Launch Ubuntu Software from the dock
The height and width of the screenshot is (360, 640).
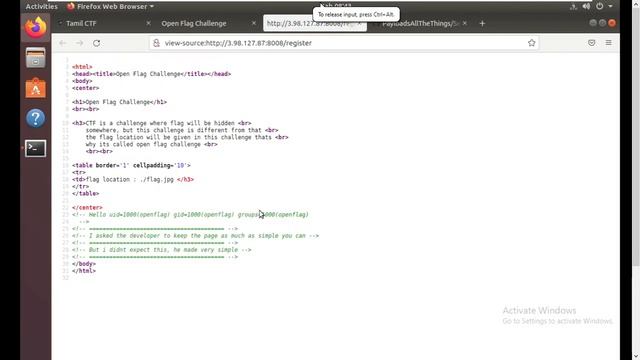tap(36, 88)
